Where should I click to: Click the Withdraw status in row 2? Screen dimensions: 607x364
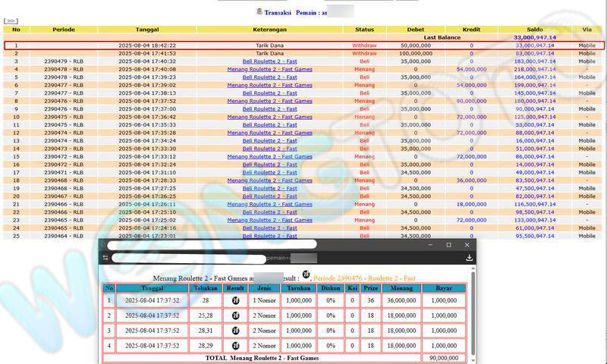364,53
